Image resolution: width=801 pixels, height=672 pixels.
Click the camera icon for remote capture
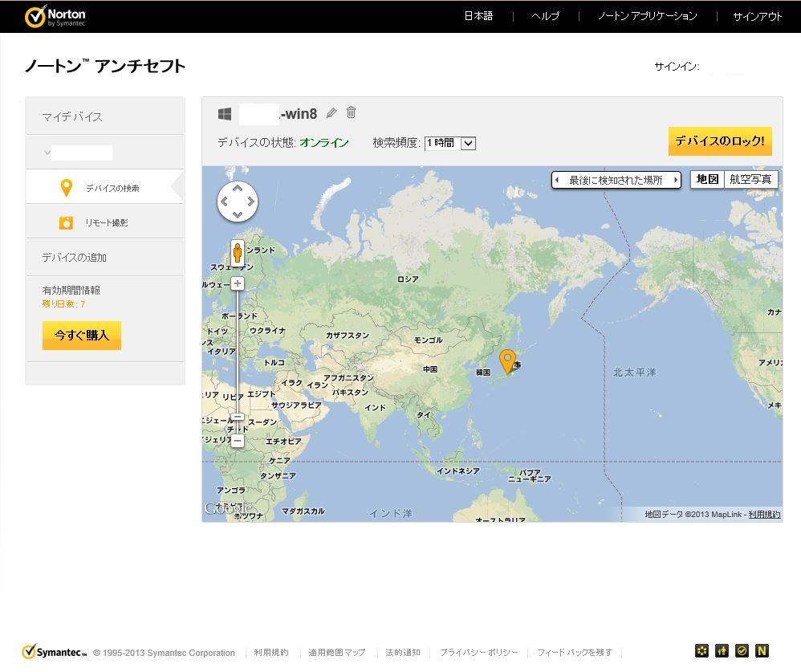tap(66, 223)
